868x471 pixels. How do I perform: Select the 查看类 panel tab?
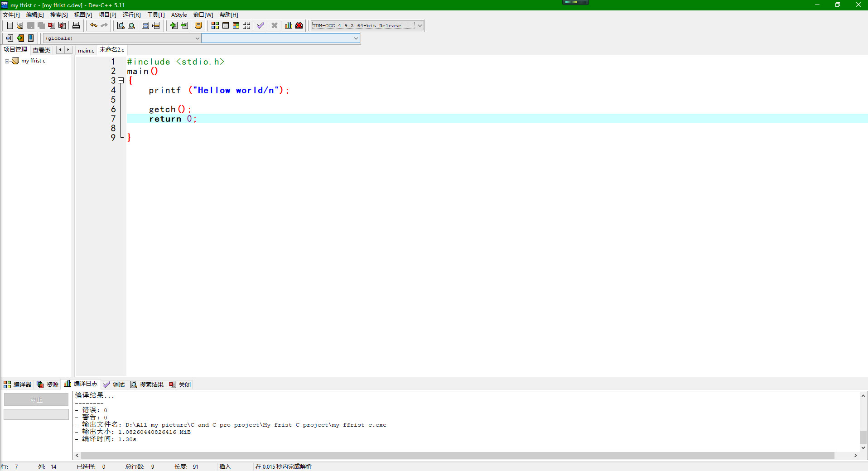pyautogui.click(x=41, y=50)
